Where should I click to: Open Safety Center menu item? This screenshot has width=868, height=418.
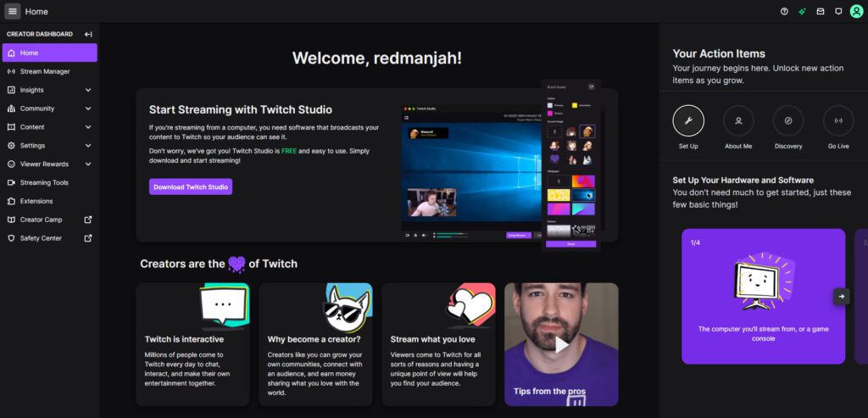[50, 238]
